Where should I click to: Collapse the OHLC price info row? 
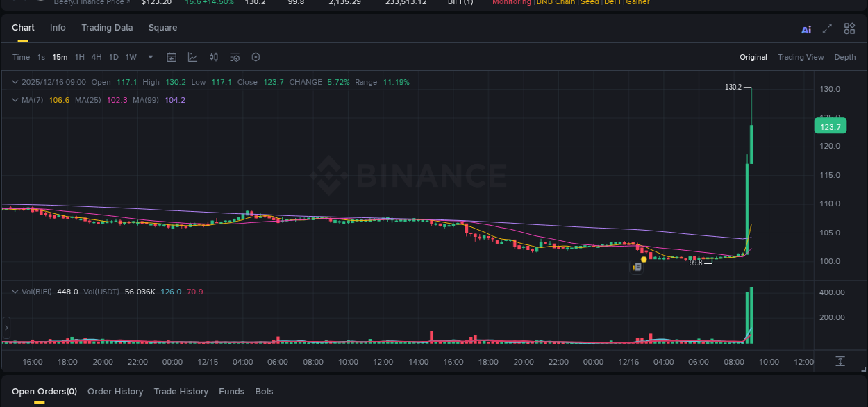pyautogui.click(x=14, y=81)
